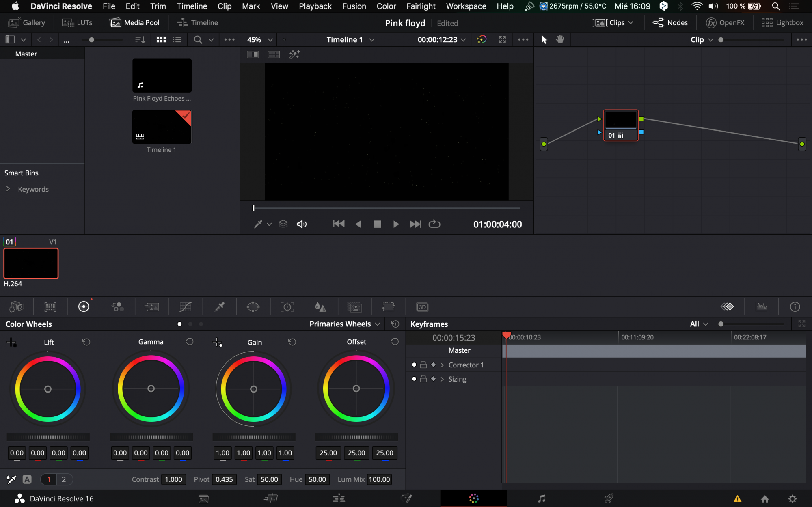Image resolution: width=812 pixels, height=507 pixels.
Task: Show the Keyframes palette diamond icon
Action: [727, 307]
